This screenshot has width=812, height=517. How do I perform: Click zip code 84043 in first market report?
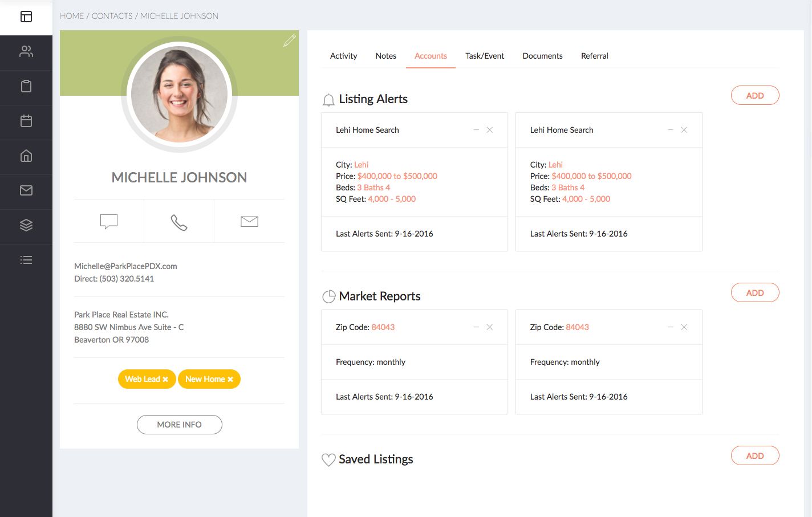coord(383,327)
